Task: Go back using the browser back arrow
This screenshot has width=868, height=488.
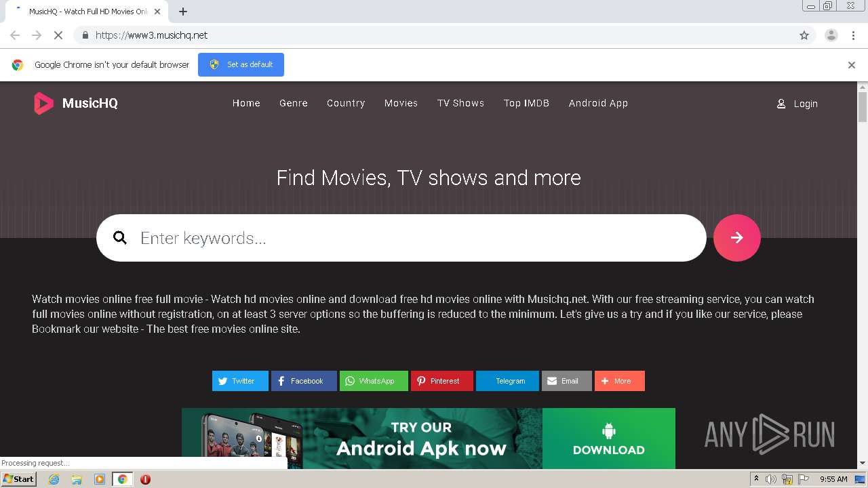Action: [x=15, y=35]
